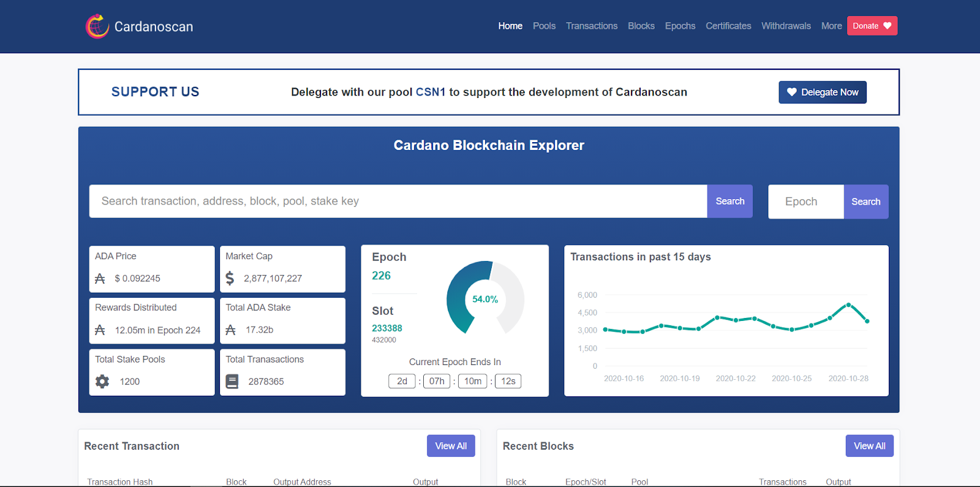Click the gear icon under Total Stake Pools
The height and width of the screenshot is (487, 980).
(x=102, y=382)
